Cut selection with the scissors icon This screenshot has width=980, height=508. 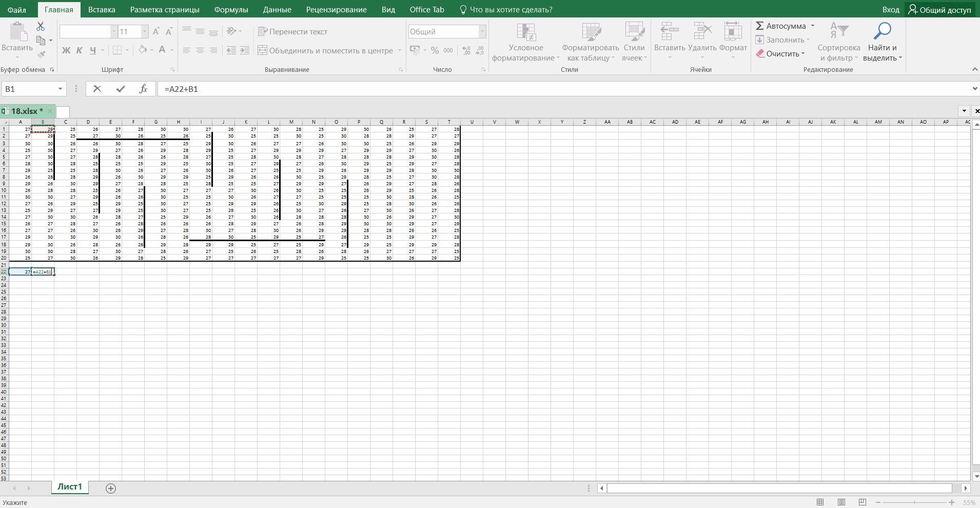[41, 26]
